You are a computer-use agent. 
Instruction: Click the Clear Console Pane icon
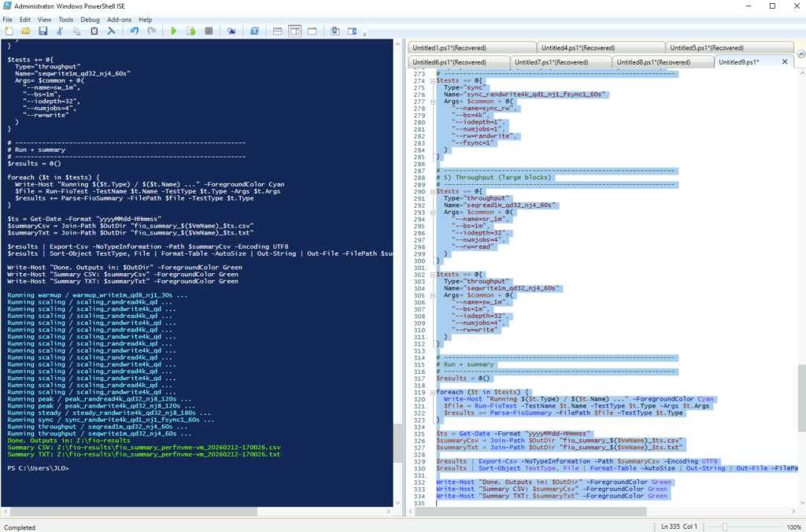click(112, 31)
